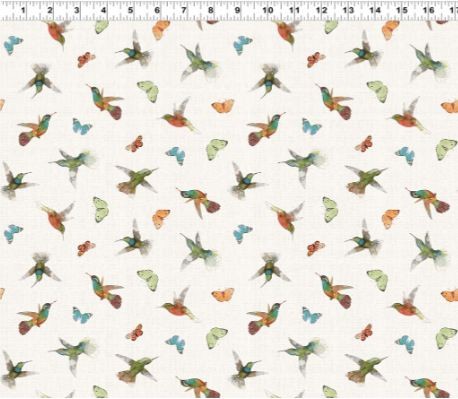Select the ruler number 10
The image size is (458, 399).
click(x=268, y=10)
